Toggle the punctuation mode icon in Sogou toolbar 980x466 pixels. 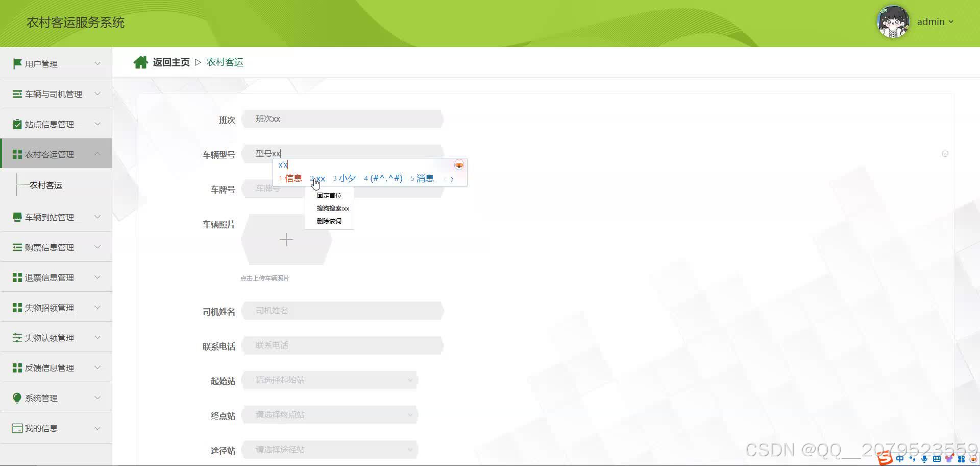pos(912,459)
